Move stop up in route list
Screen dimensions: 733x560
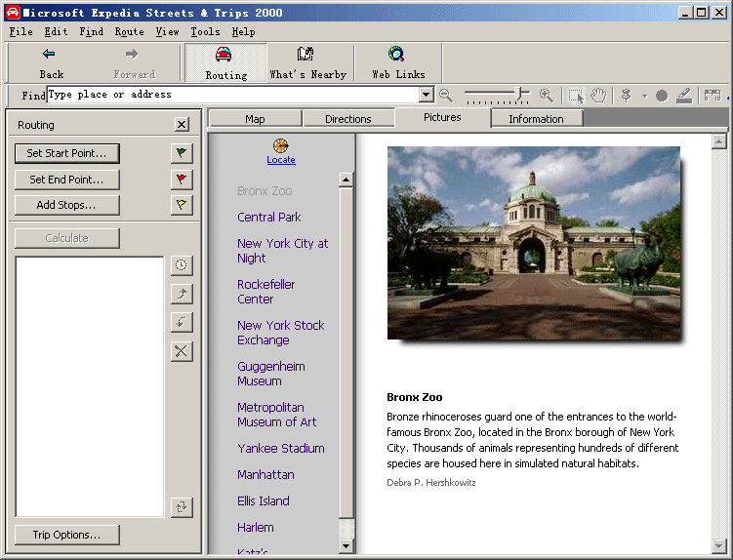coord(182,294)
